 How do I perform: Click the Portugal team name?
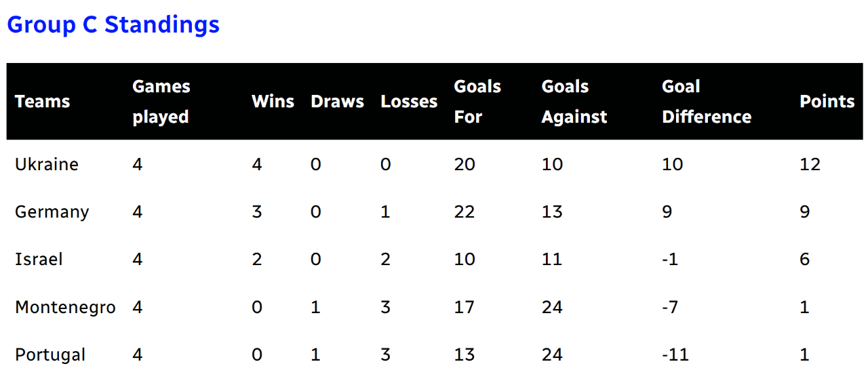click(50, 354)
